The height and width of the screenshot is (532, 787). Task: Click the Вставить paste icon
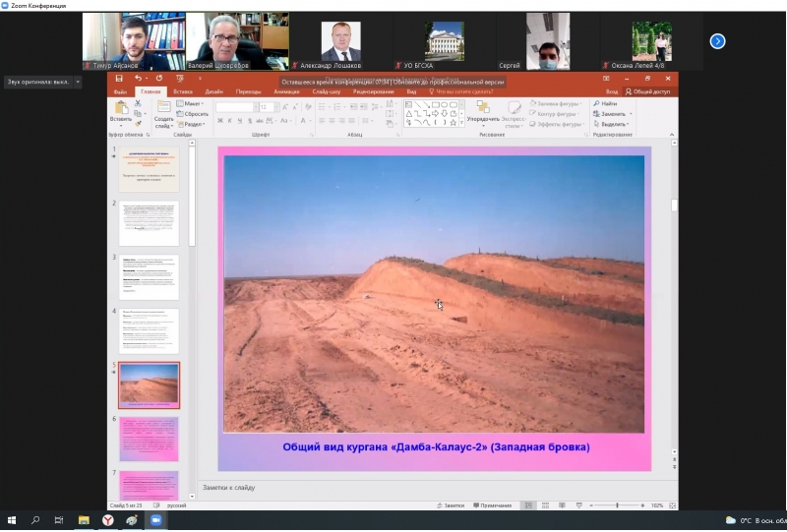point(121,107)
